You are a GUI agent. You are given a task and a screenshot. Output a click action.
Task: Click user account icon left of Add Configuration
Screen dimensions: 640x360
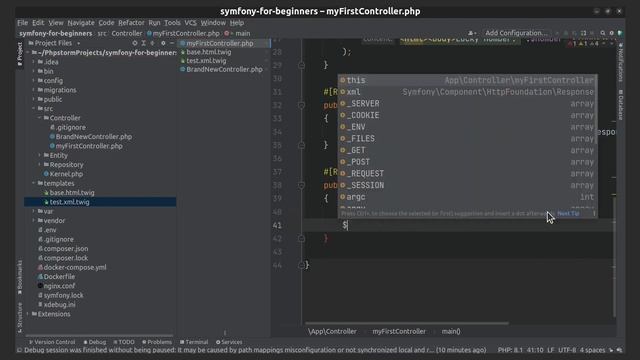coord(471,33)
